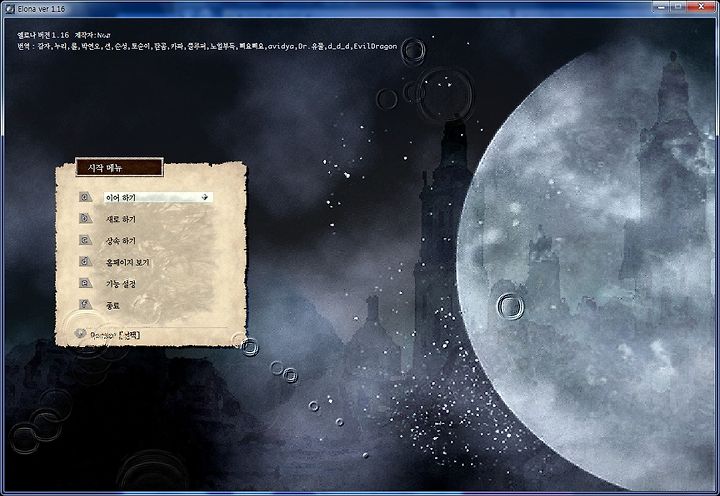Click the [선택] key hint text

tap(129, 335)
